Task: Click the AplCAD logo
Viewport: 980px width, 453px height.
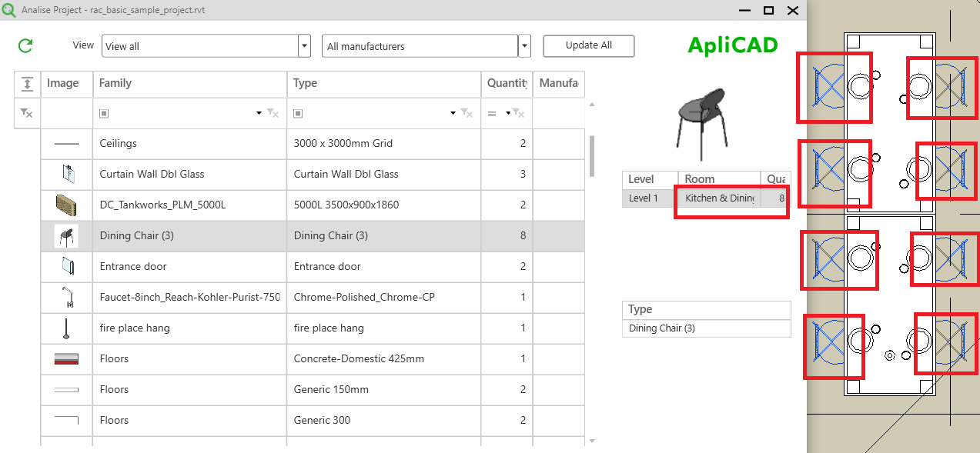Action: pyautogui.click(x=731, y=45)
